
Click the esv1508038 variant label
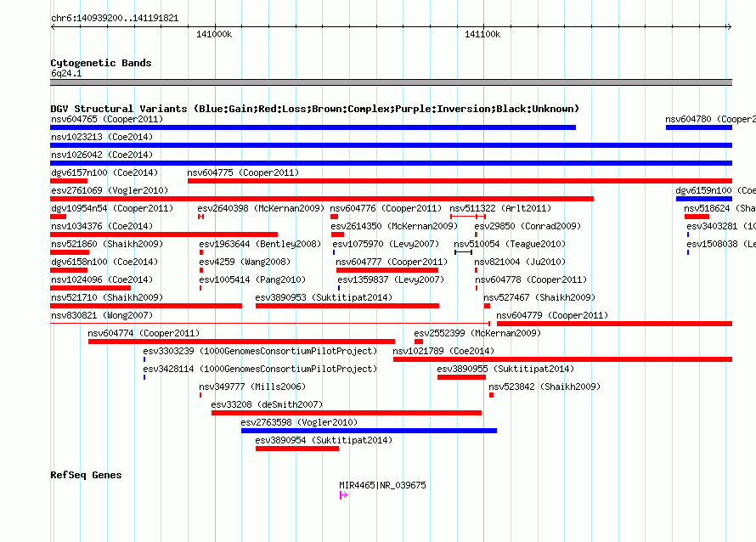pos(720,244)
